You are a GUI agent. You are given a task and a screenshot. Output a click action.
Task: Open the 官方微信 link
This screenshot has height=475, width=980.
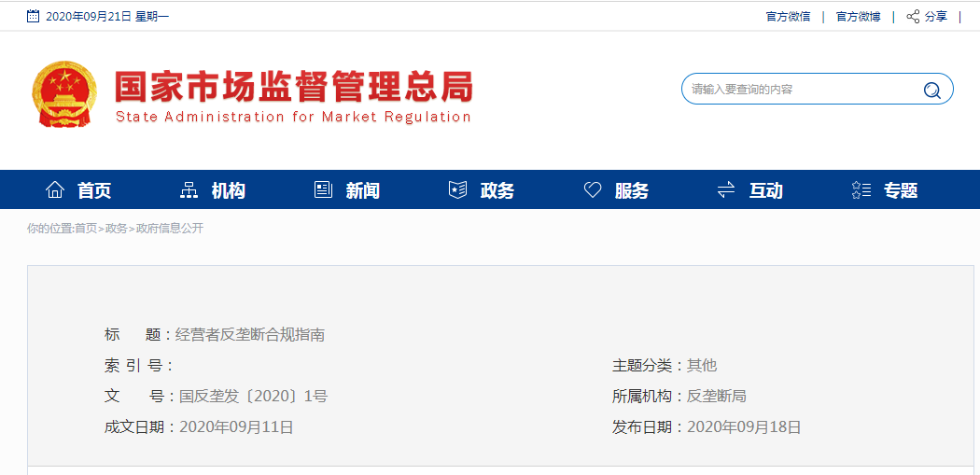click(788, 17)
